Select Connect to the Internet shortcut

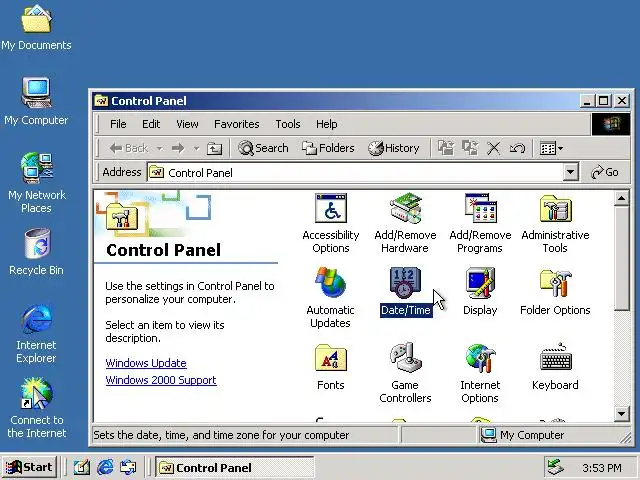tap(36, 408)
